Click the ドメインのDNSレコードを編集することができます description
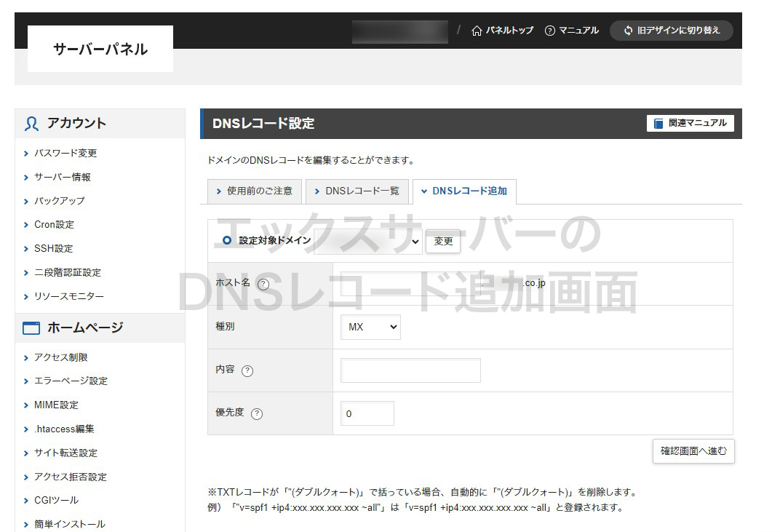780x532 pixels. click(x=311, y=160)
